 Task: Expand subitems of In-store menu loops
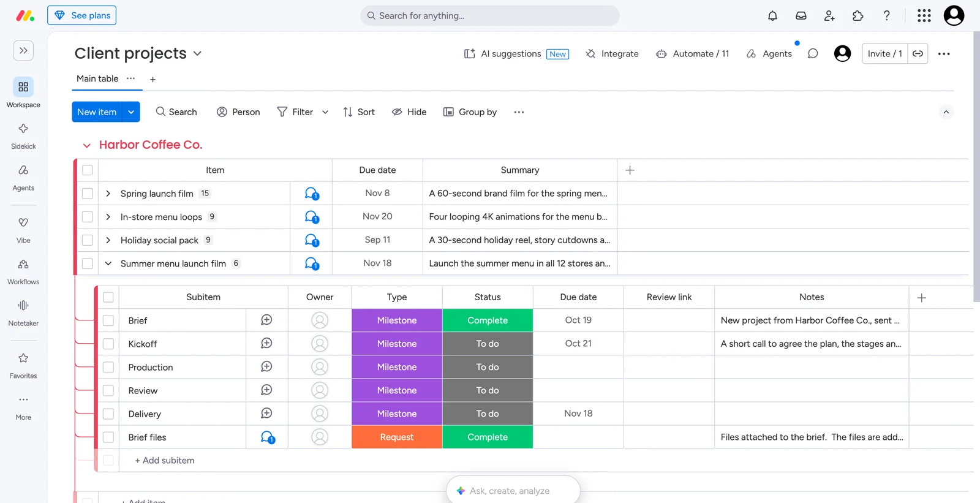[108, 217]
